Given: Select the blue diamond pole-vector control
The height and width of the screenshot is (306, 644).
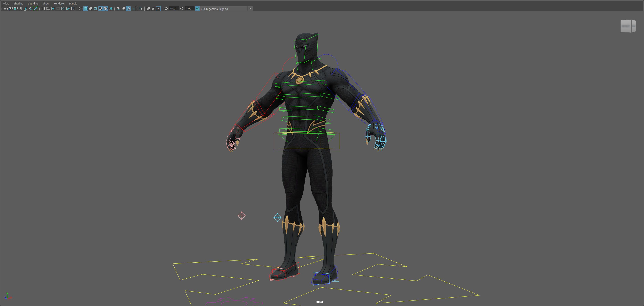Looking at the screenshot, I should [x=278, y=217].
